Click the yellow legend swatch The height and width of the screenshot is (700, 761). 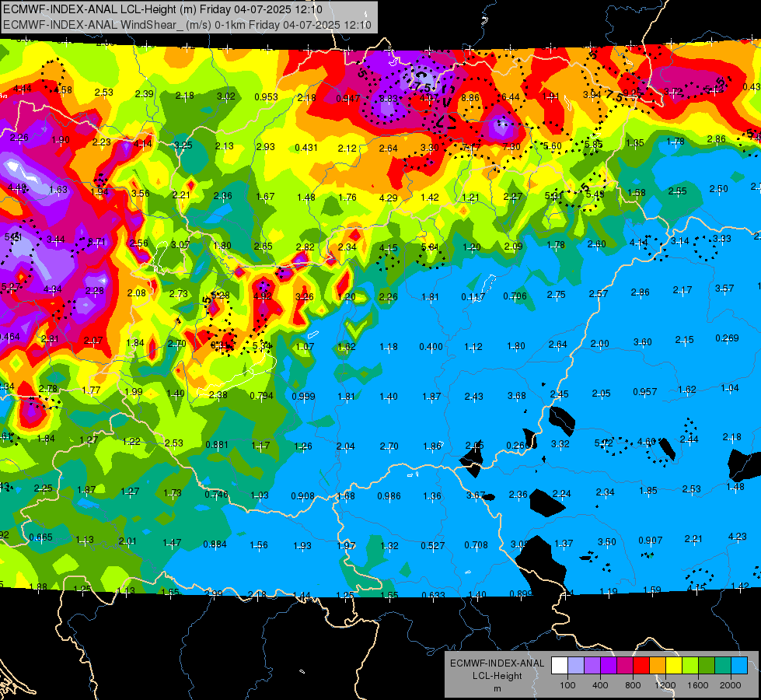tap(674, 666)
